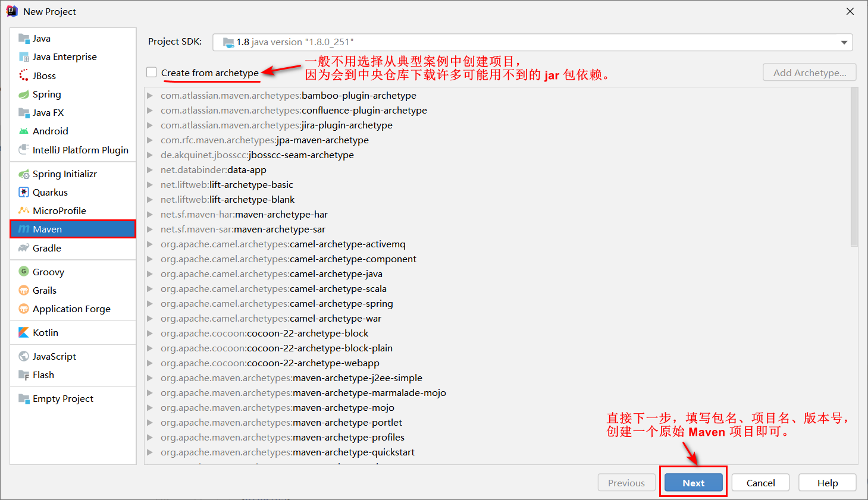Click the Previous button
This screenshot has height=500, width=868.
(x=626, y=483)
